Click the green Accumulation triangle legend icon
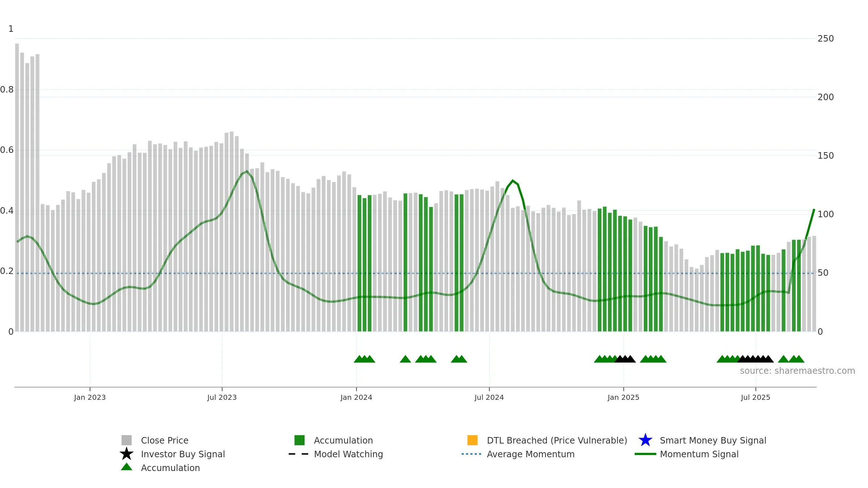This screenshot has width=868, height=488. click(x=127, y=467)
